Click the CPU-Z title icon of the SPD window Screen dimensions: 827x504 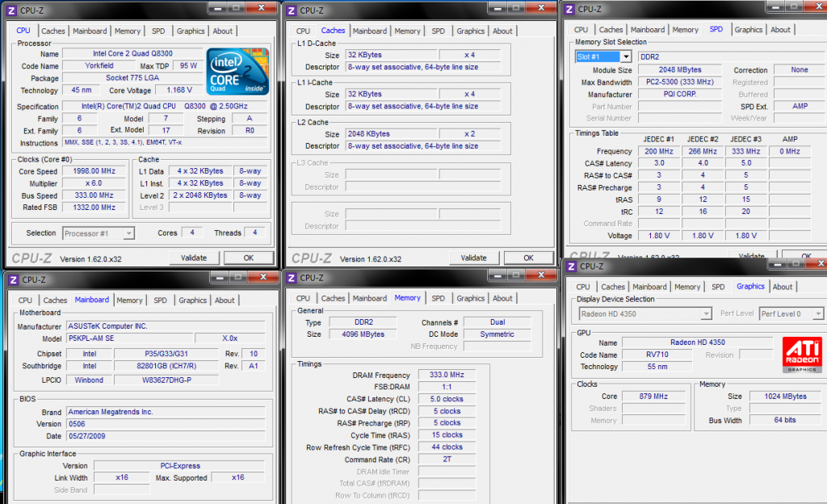click(x=569, y=9)
